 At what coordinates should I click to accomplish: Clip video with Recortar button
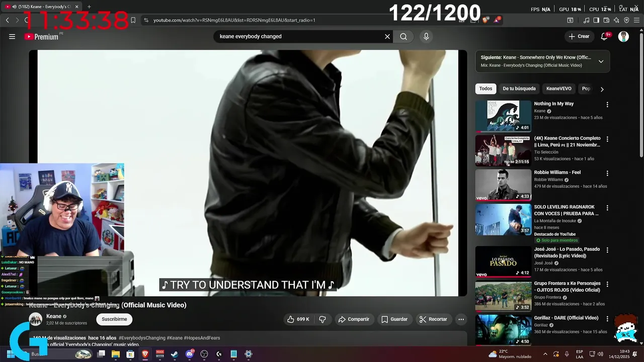pos(433,319)
